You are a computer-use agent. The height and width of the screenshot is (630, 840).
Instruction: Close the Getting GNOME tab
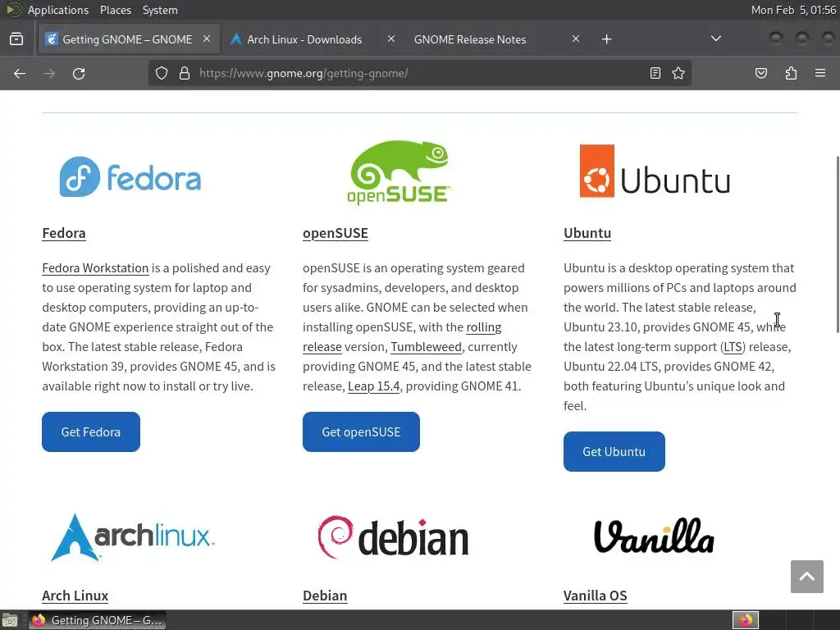[207, 39]
